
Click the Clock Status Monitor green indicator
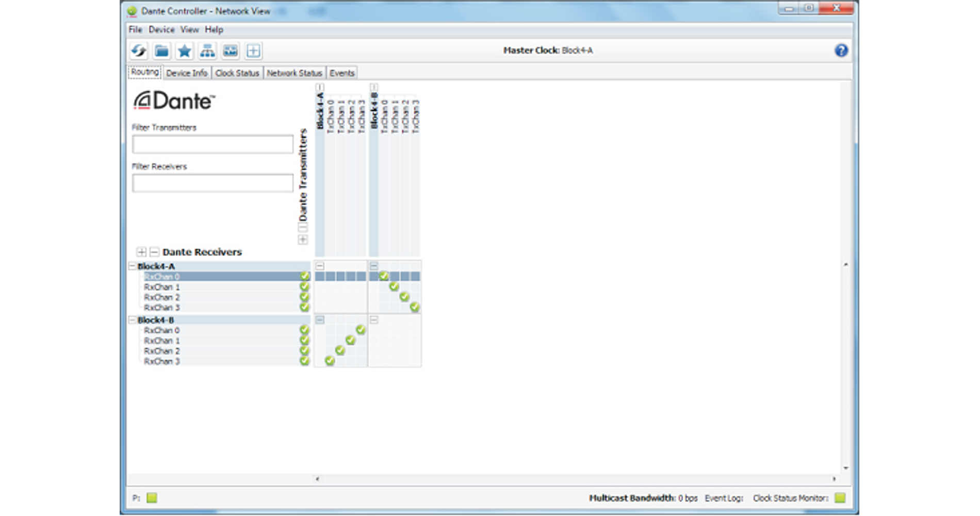point(840,498)
